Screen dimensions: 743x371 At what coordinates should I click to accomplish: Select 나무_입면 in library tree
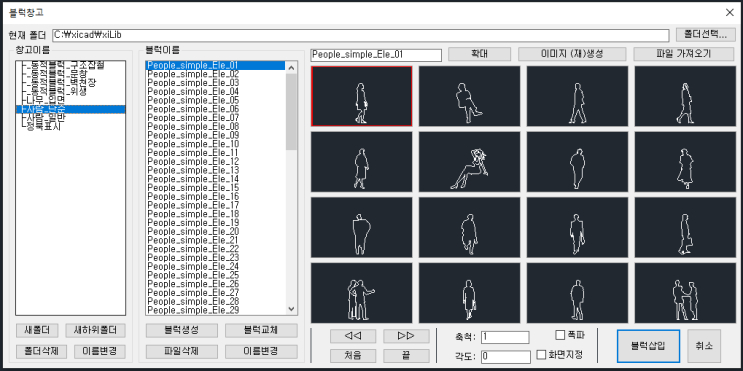pos(44,100)
